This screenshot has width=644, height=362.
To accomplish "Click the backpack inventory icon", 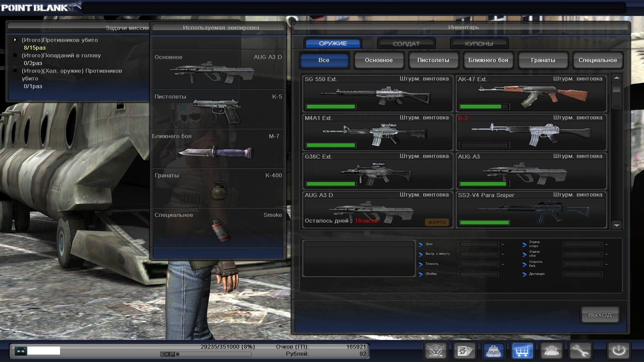I will click(493, 351).
